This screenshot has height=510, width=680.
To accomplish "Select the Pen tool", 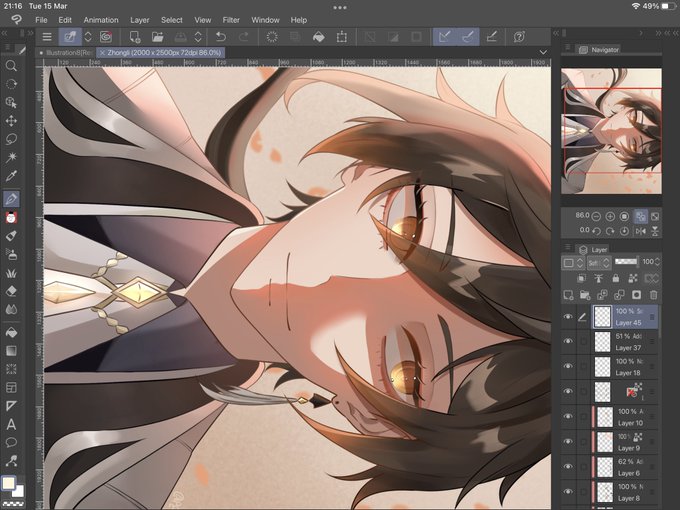I will [x=11, y=199].
